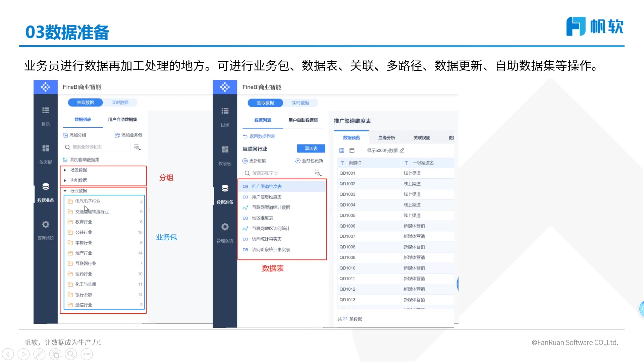Open 银行金融 business package
This screenshot has width=644, height=362.
[x=105, y=295]
